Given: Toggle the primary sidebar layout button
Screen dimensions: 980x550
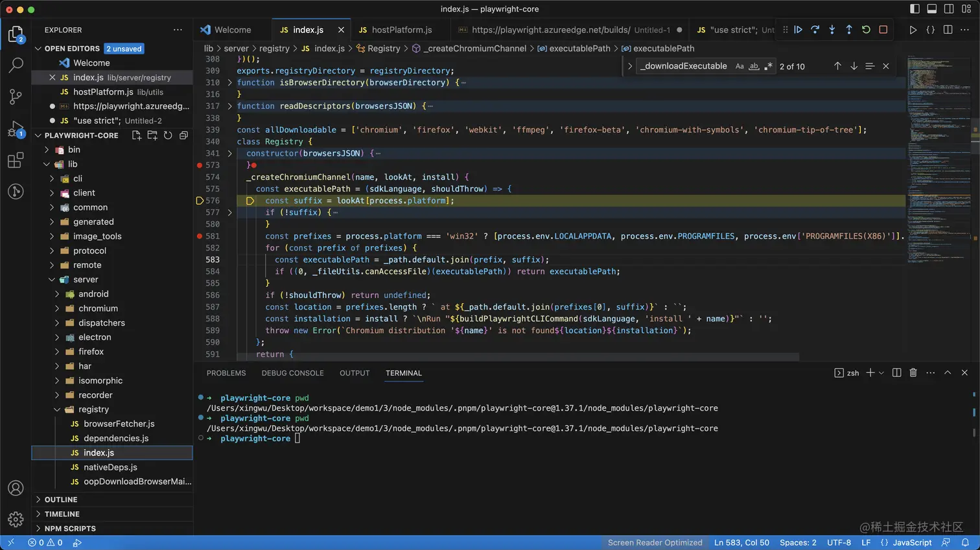Looking at the screenshot, I should click(x=915, y=9).
